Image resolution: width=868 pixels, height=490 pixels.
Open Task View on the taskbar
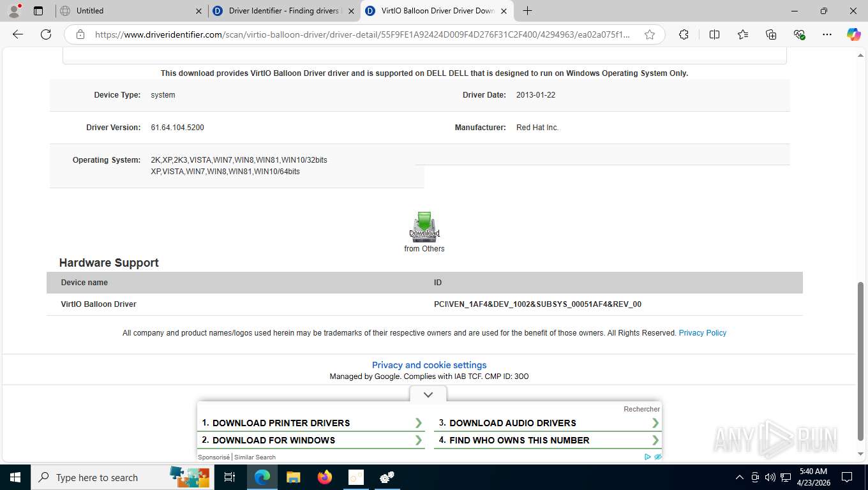[230, 477]
